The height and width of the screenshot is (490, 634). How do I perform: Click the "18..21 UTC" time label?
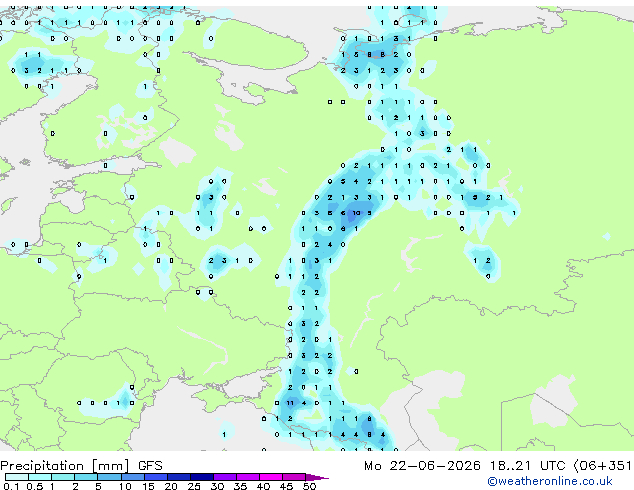527,466
